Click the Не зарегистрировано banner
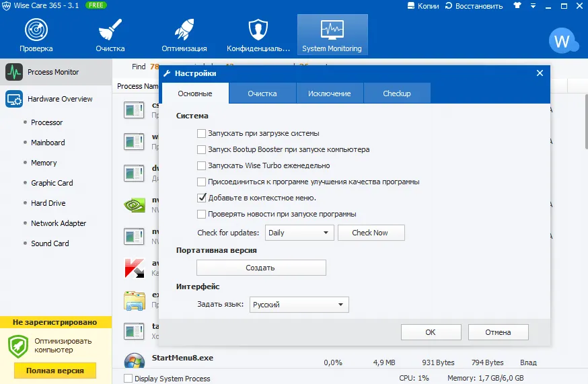 [54, 322]
